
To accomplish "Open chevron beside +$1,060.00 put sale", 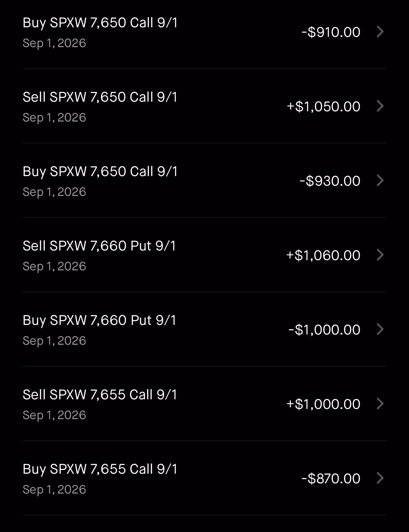I will pos(380,255).
